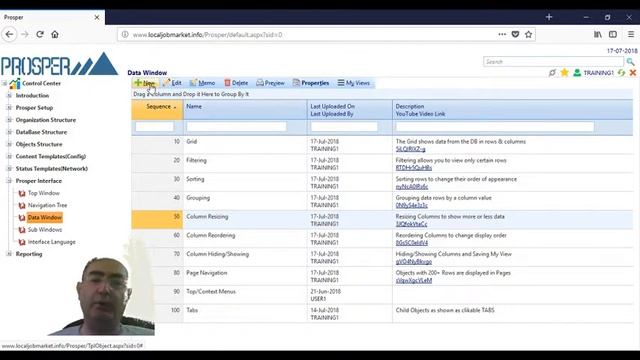Expand Content Templates(Config) node
The width and height of the screenshot is (640, 360).
click(9, 156)
